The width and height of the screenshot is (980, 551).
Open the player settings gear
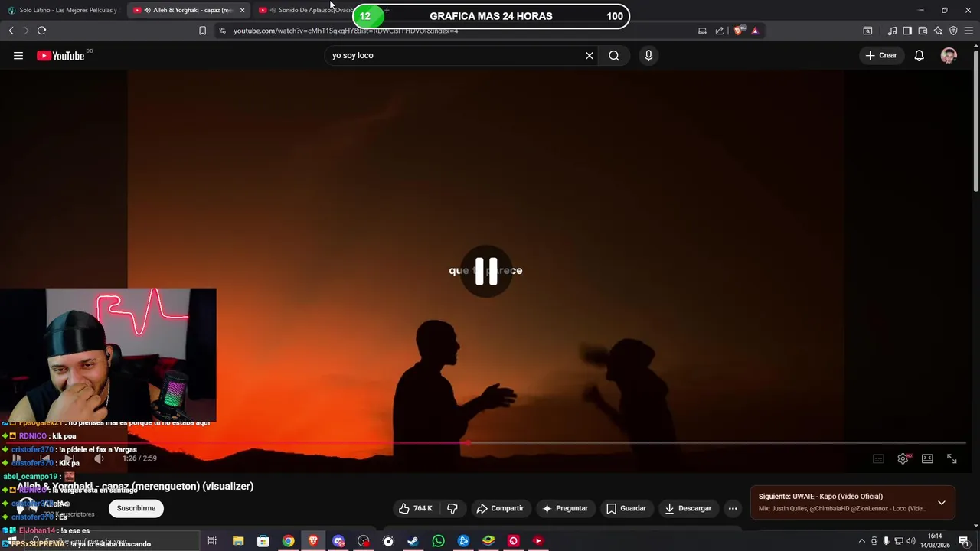coord(903,458)
